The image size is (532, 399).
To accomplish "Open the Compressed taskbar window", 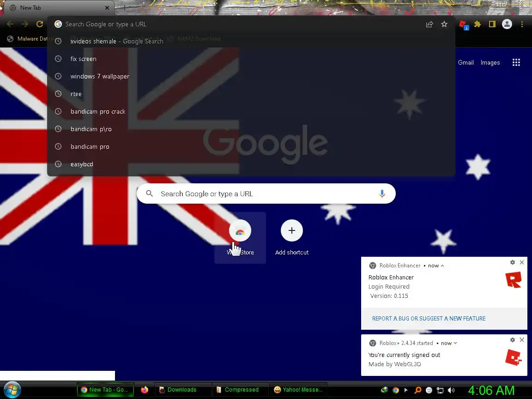I will coord(241,389).
